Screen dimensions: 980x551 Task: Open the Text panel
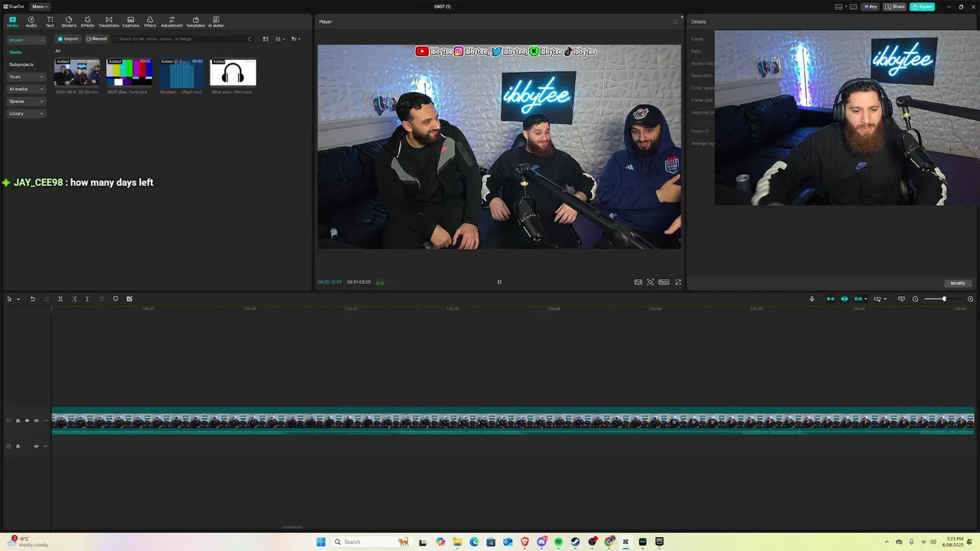(x=50, y=21)
